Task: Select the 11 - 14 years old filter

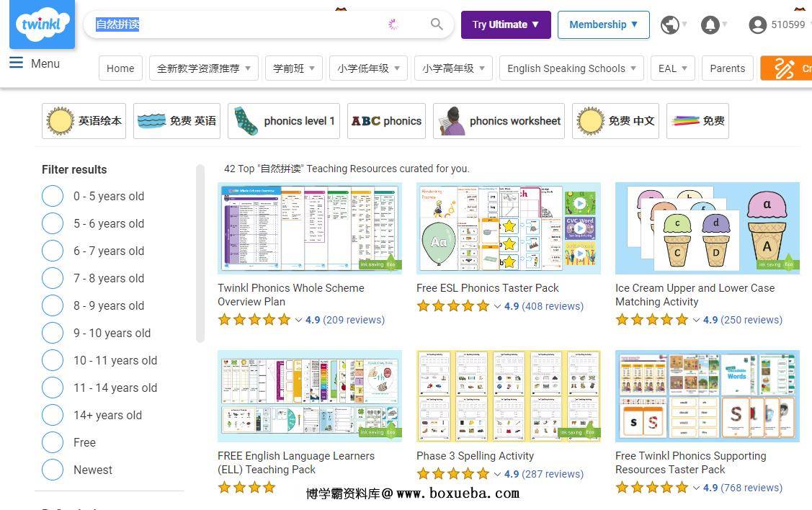Action: (53, 388)
